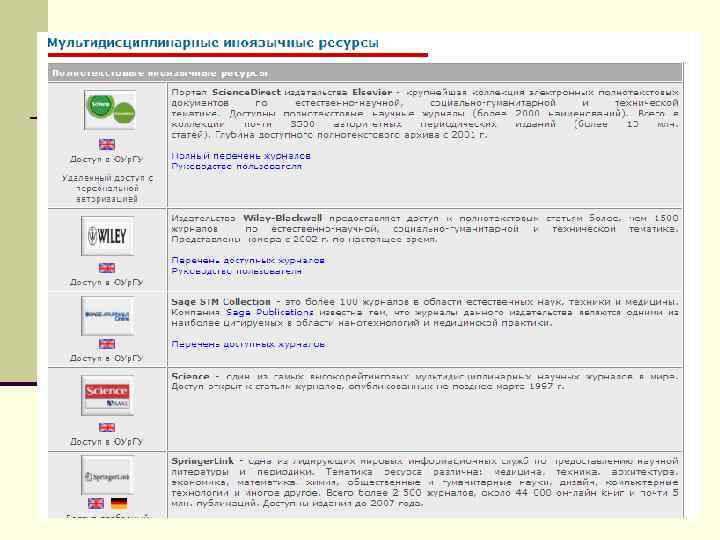Click 'Доступ в ЮУрГУ' under ScienceDirect logo
The width and height of the screenshot is (720, 540).
(107, 159)
